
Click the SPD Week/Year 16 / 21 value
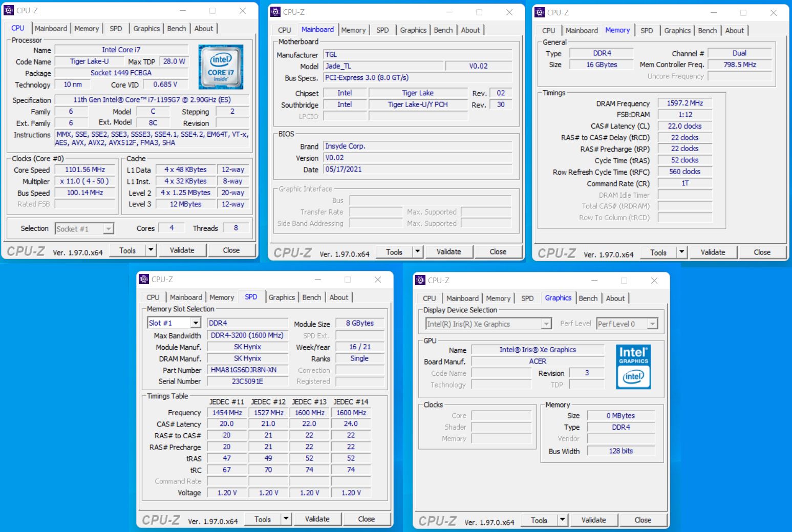359,347
